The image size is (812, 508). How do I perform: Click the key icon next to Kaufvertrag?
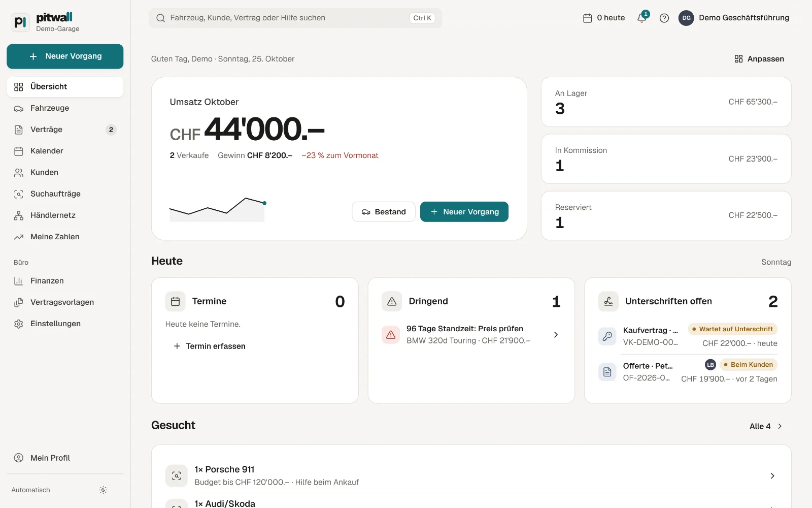607,336
